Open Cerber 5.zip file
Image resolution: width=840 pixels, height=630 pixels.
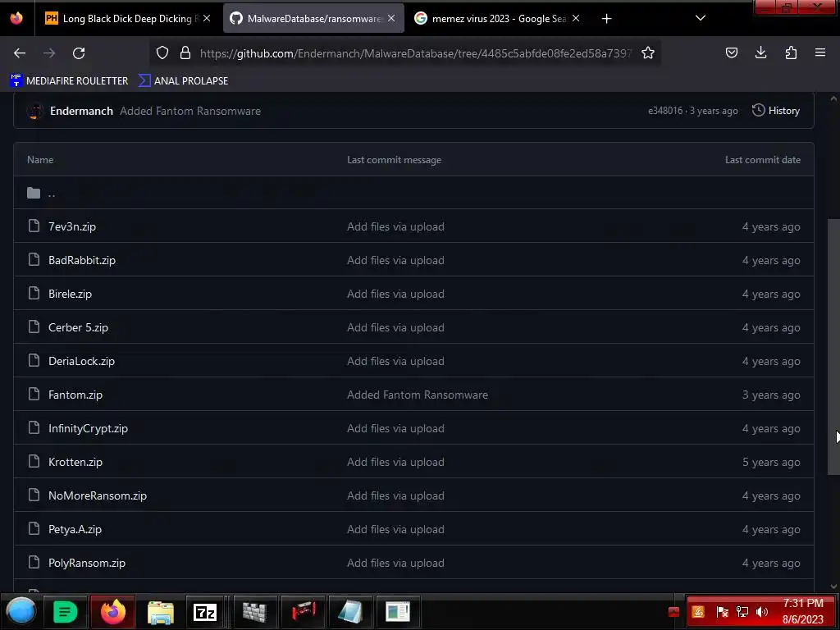coord(78,327)
